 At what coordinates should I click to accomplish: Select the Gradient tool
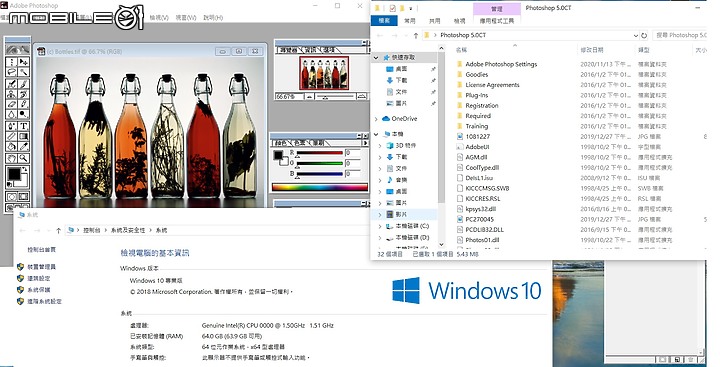[x=23, y=136]
